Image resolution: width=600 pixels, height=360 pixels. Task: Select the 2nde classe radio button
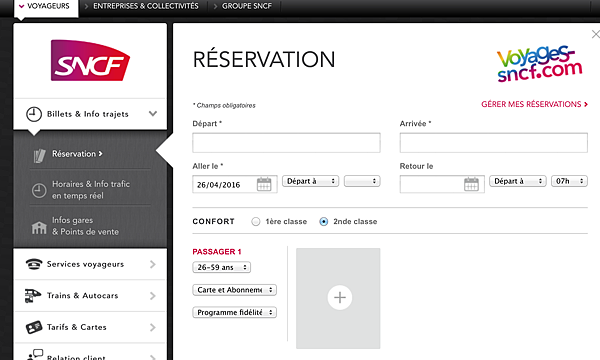point(324,222)
